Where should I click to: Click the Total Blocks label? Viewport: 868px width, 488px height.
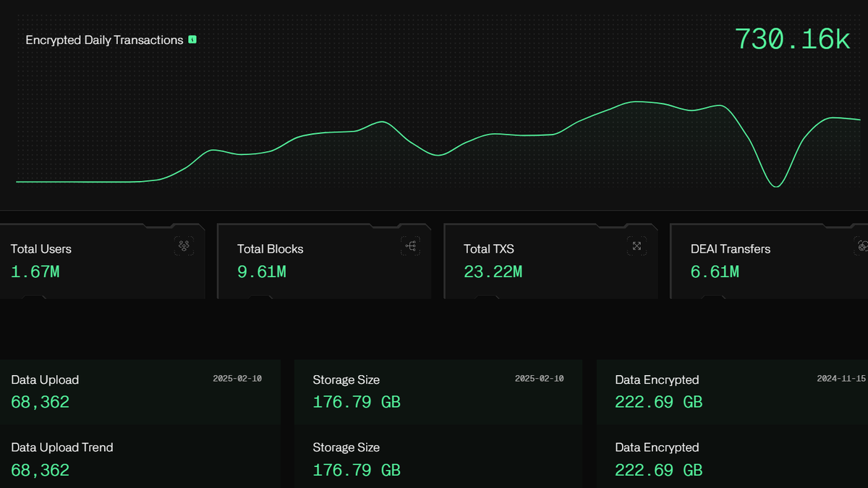point(271,249)
